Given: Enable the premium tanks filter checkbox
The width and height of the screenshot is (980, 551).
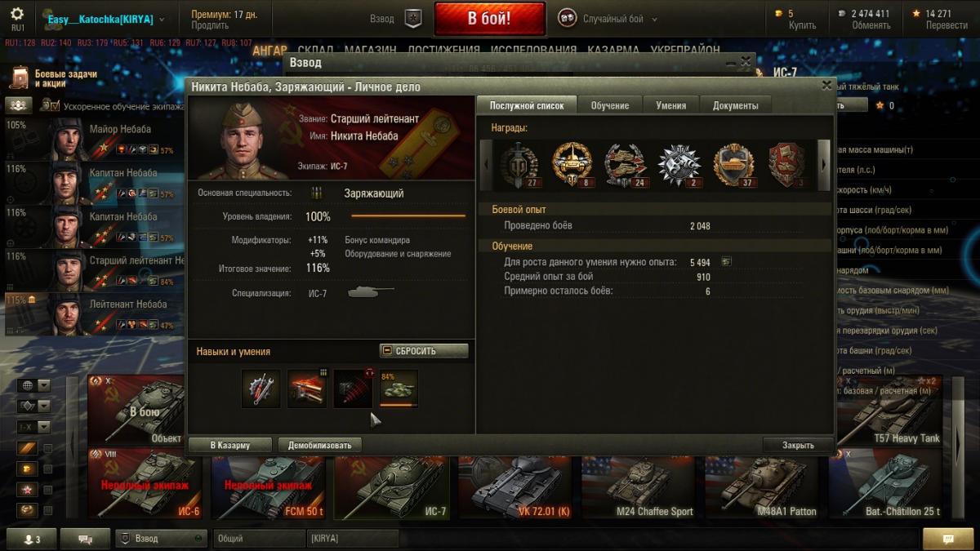Looking at the screenshot, I should [48, 469].
